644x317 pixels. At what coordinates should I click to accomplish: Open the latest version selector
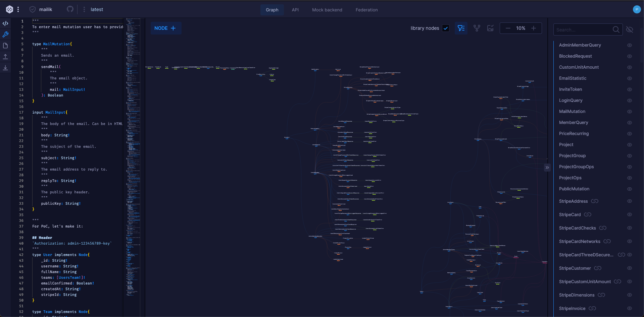tap(97, 9)
